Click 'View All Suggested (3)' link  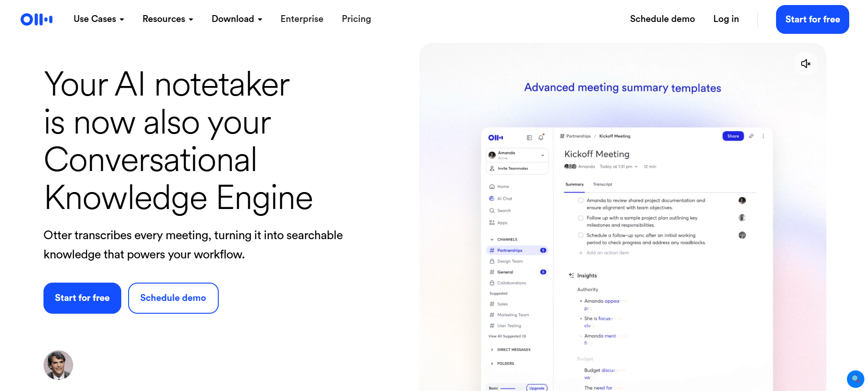pyautogui.click(x=507, y=336)
